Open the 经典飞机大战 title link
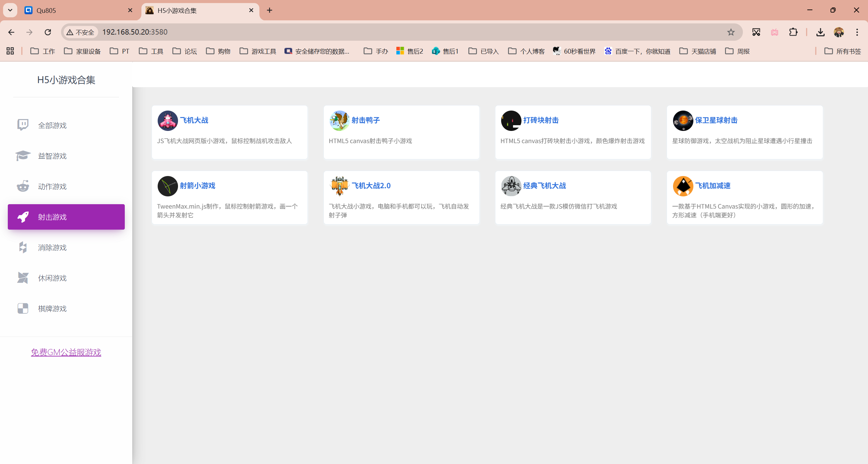The image size is (868, 464). tap(545, 186)
